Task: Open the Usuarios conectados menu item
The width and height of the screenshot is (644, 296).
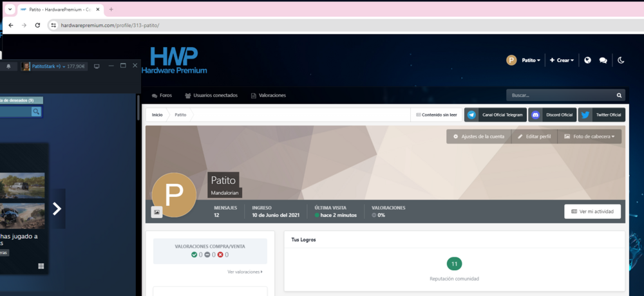Action: click(211, 95)
